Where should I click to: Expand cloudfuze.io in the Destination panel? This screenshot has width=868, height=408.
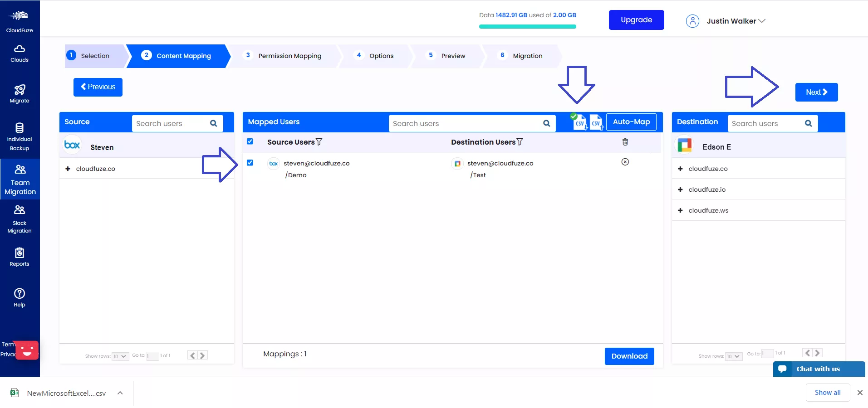point(680,189)
